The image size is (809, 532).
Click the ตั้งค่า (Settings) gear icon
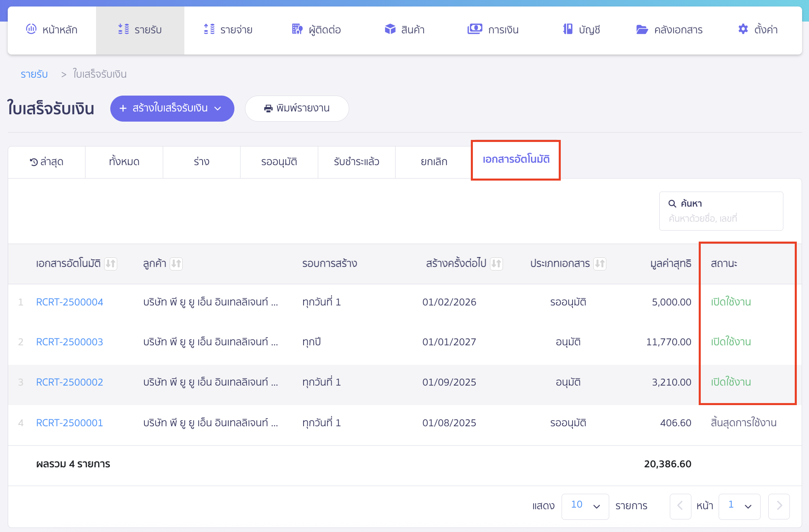point(743,29)
